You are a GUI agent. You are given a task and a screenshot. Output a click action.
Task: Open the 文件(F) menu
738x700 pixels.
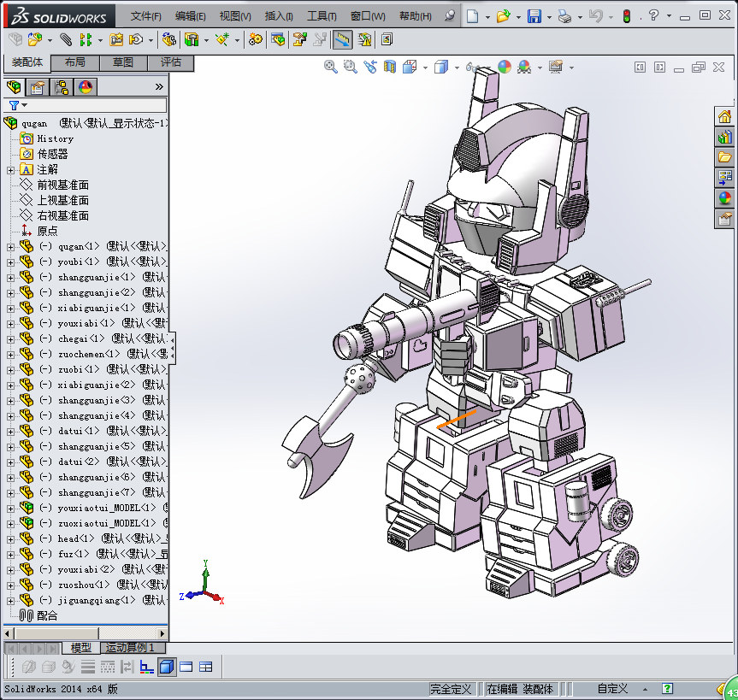pyautogui.click(x=146, y=16)
